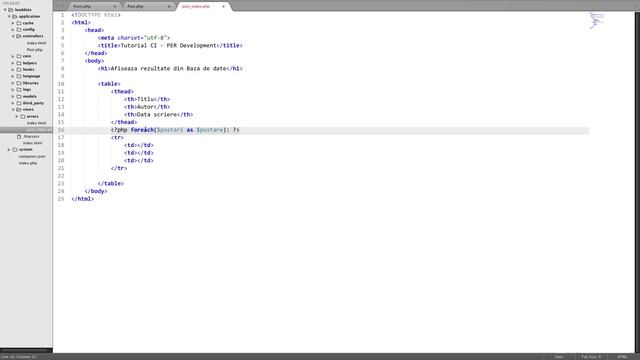This screenshot has width=640, height=360.
Task: Expand the system folder arrow
Action: tap(9, 150)
